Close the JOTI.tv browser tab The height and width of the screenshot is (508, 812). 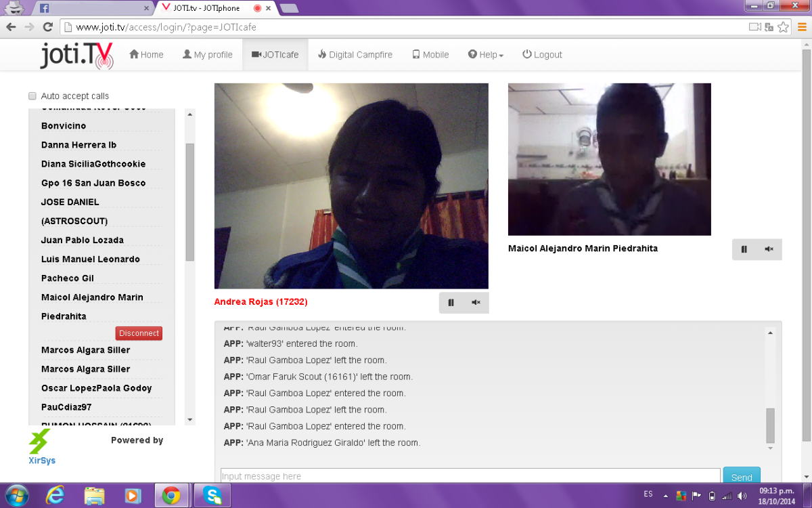pos(269,8)
